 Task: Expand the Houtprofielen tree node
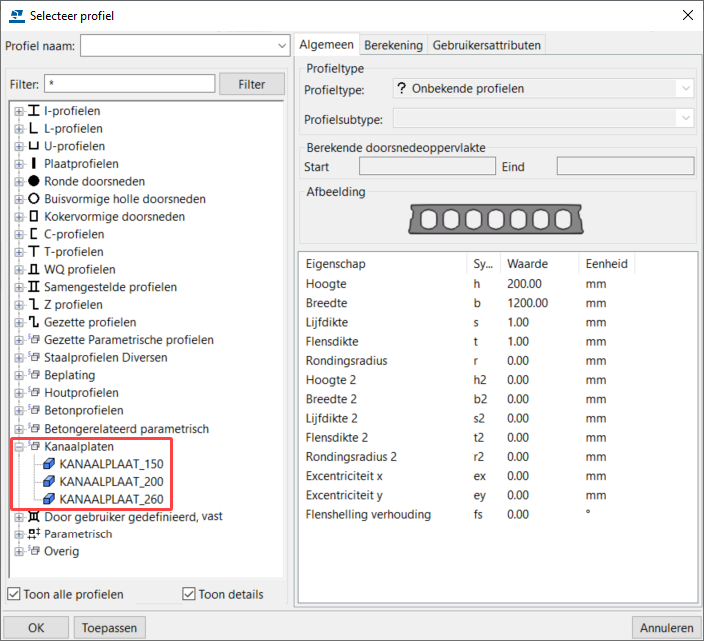18,393
